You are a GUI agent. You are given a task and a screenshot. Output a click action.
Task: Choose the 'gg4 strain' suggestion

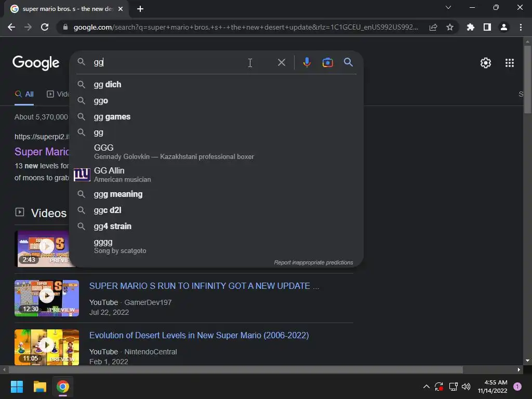[217, 227]
